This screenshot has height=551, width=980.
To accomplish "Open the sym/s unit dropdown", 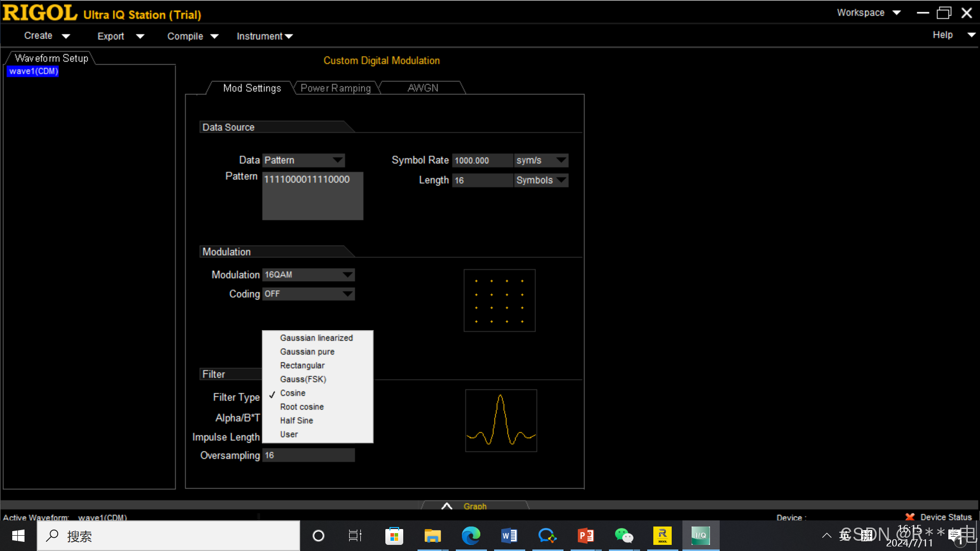I will coord(541,160).
